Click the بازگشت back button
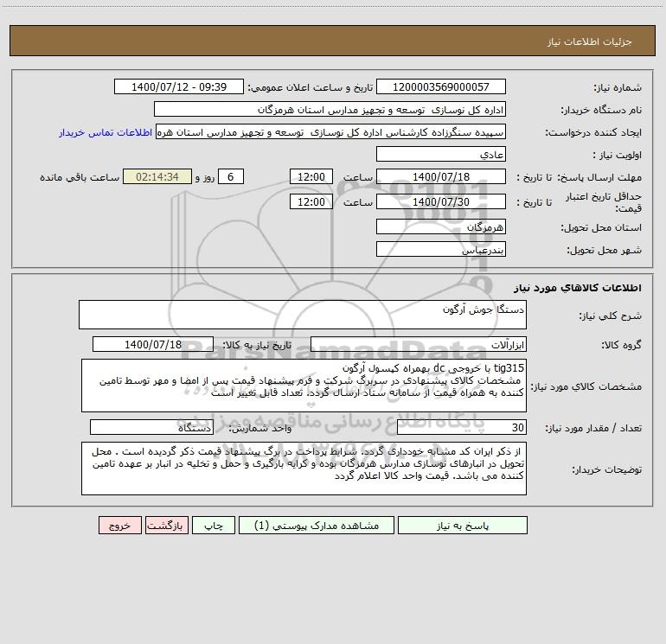The height and width of the screenshot is (644, 666). tap(166, 526)
